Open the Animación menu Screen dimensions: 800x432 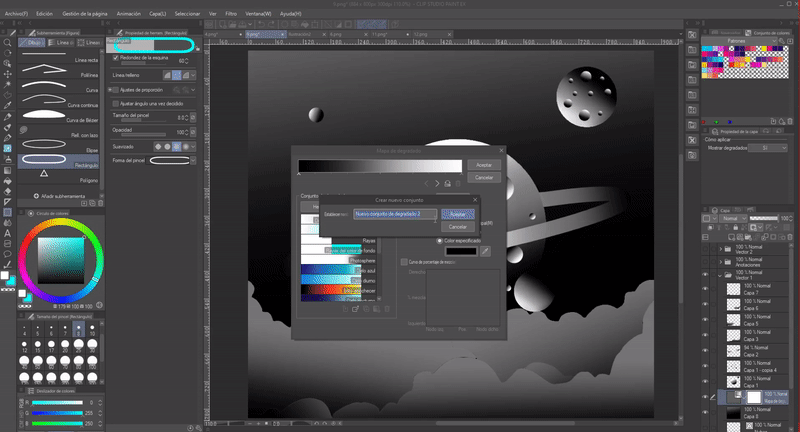tap(128, 15)
